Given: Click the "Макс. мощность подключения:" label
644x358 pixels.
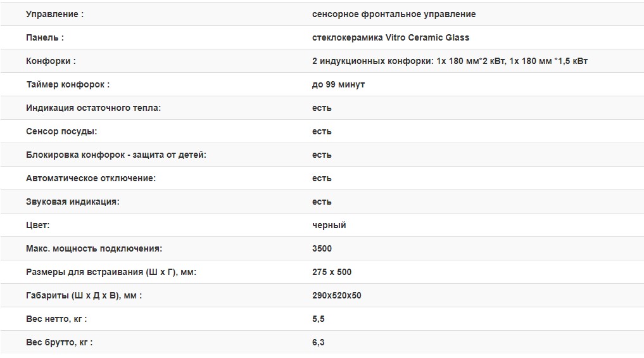Looking at the screenshot, I should pyautogui.click(x=94, y=248).
